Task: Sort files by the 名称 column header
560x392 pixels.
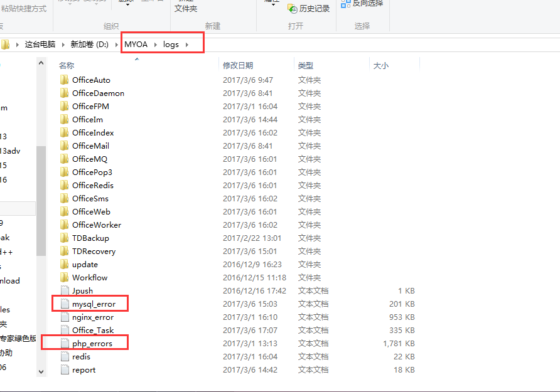Action: coord(67,65)
